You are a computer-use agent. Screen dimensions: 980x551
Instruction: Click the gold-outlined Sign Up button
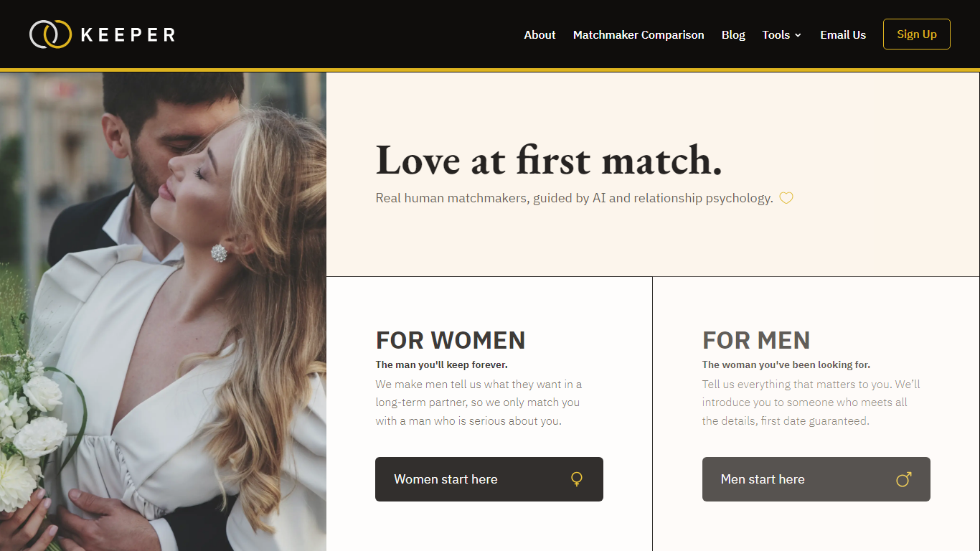click(x=917, y=34)
